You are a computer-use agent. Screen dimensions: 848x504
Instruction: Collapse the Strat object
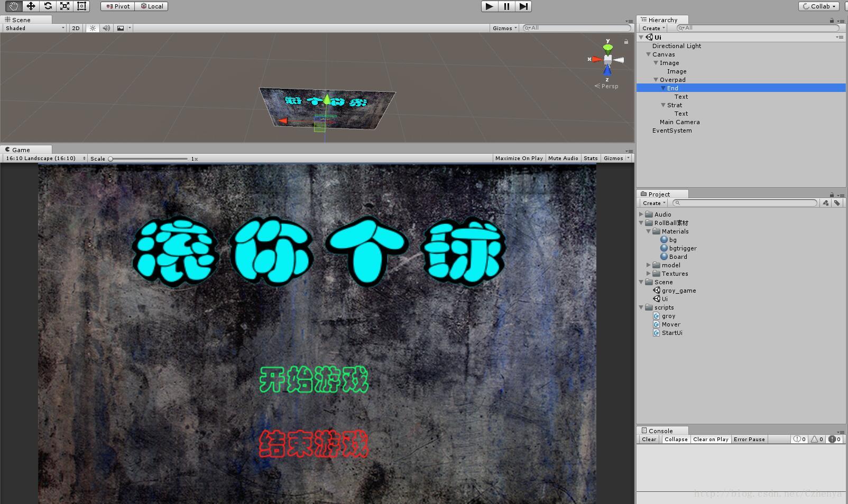pyautogui.click(x=663, y=105)
